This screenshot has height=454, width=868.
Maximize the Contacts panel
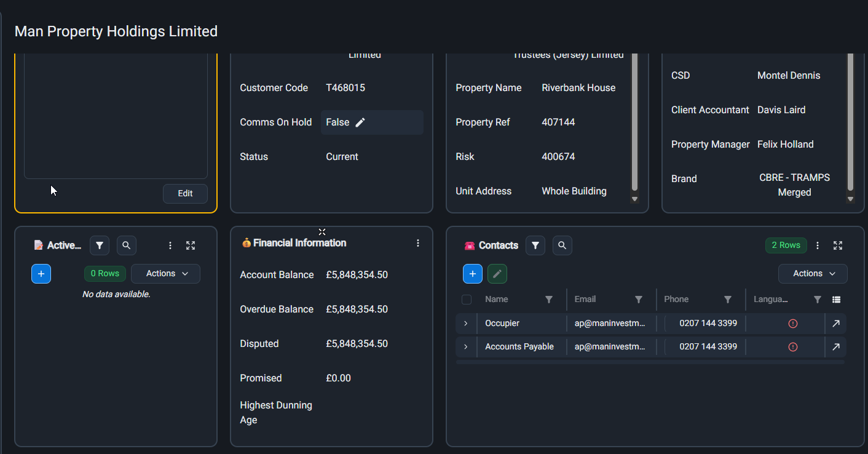click(838, 245)
